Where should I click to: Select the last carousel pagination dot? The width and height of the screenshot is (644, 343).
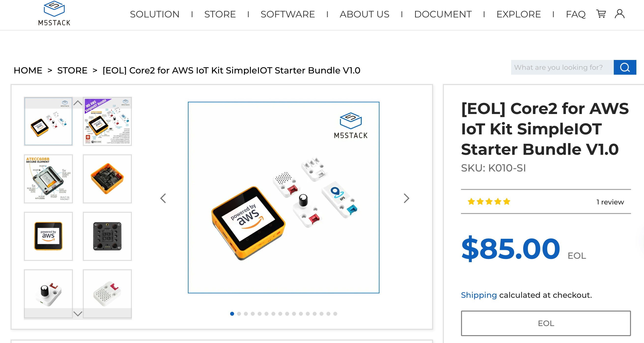point(335,314)
